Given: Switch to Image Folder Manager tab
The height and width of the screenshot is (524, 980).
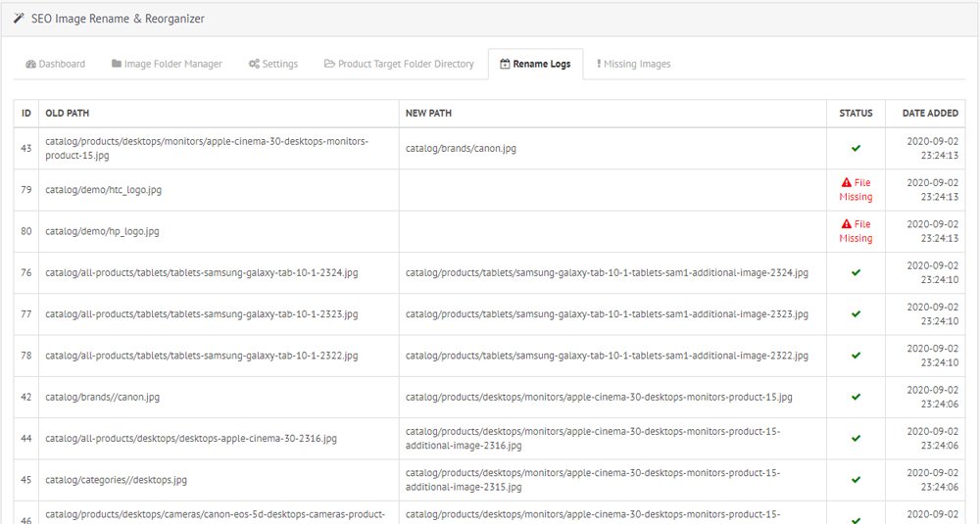Looking at the screenshot, I should [x=167, y=64].
